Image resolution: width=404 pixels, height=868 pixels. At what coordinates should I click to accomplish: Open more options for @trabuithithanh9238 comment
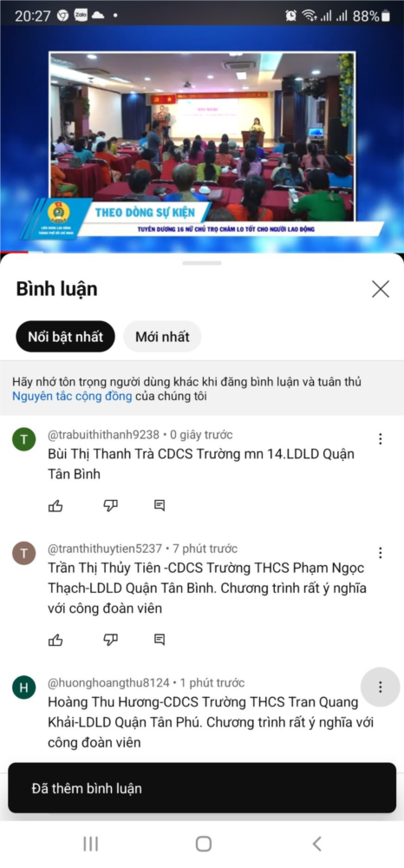pyautogui.click(x=381, y=439)
